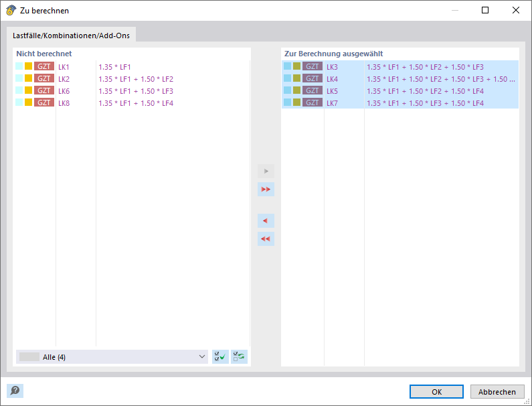Click the GZT badge of LK8
Screen dimensions: 532x406
click(44, 103)
